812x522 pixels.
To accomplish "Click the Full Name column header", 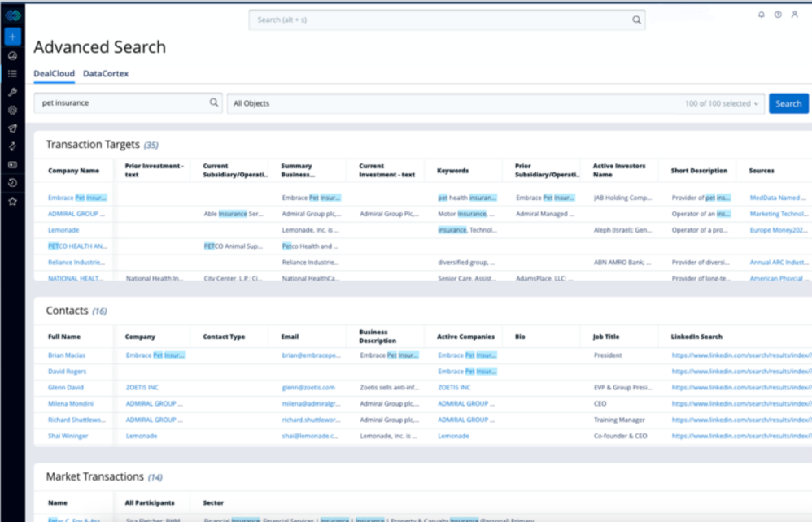I will (64, 337).
